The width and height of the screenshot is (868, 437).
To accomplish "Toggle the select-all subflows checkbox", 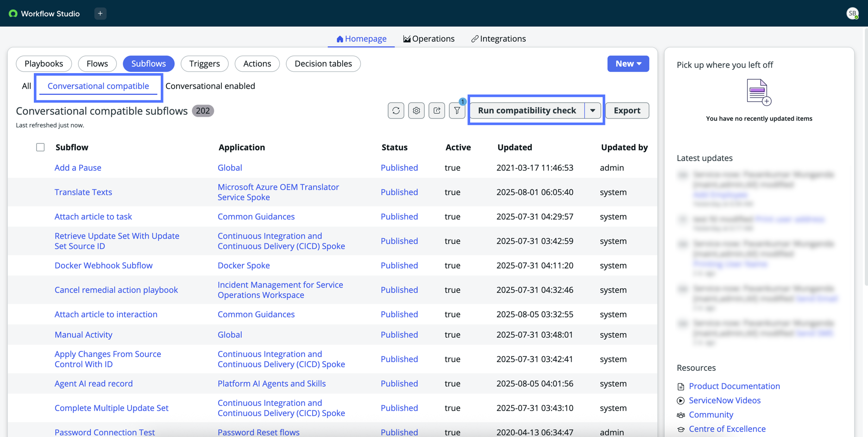I will (x=40, y=147).
